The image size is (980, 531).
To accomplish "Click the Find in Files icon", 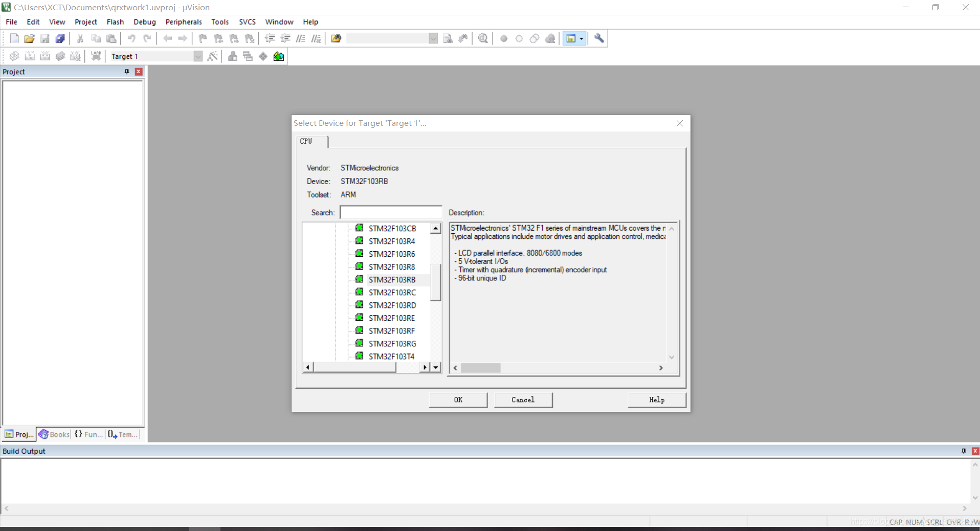I will 336,38.
